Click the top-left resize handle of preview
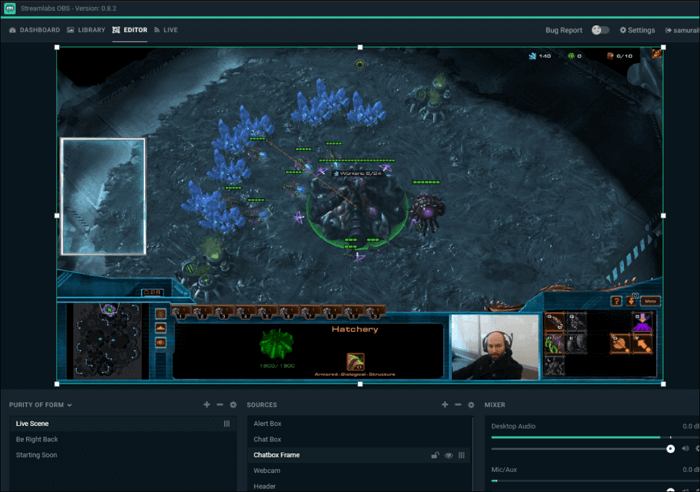This screenshot has width=700, height=492. (x=57, y=47)
